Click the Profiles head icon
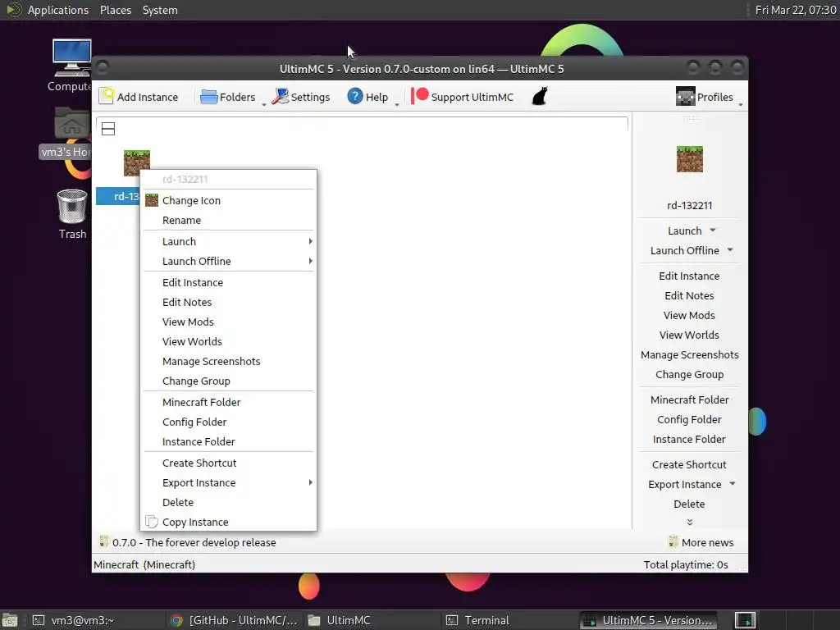This screenshot has width=840, height=630. [685, 97]
